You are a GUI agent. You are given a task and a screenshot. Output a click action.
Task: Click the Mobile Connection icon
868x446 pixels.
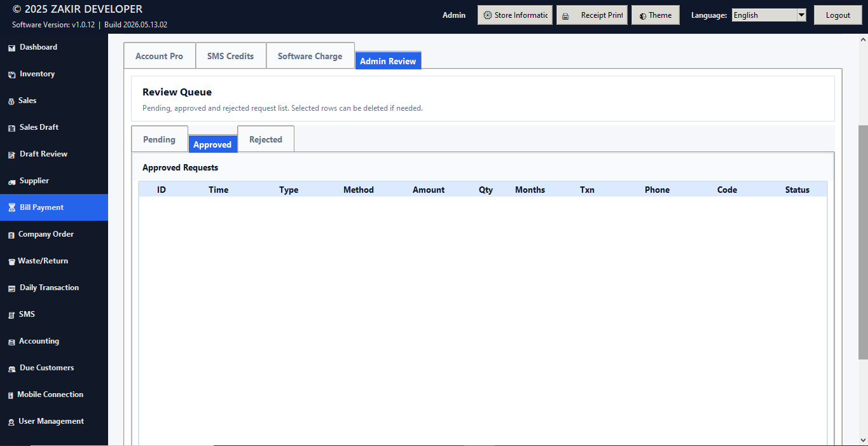tap(11, 395)
